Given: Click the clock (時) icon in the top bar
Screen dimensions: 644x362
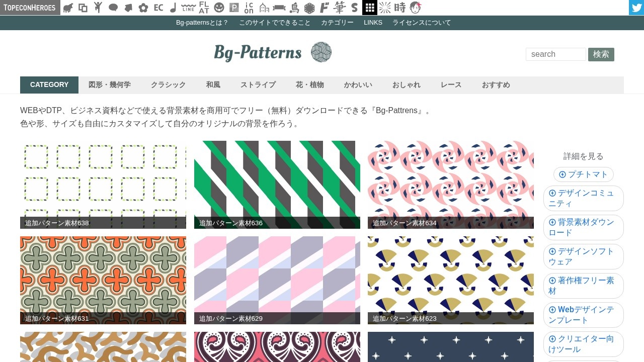Looking at the screenshot, I should pyautogui.click(x=399, y=8).
